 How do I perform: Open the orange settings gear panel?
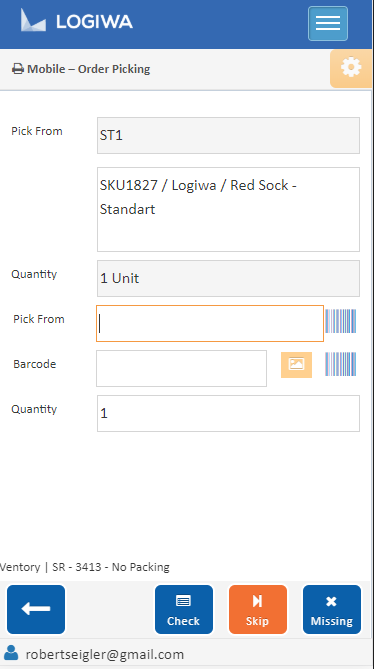pos(351,69)
